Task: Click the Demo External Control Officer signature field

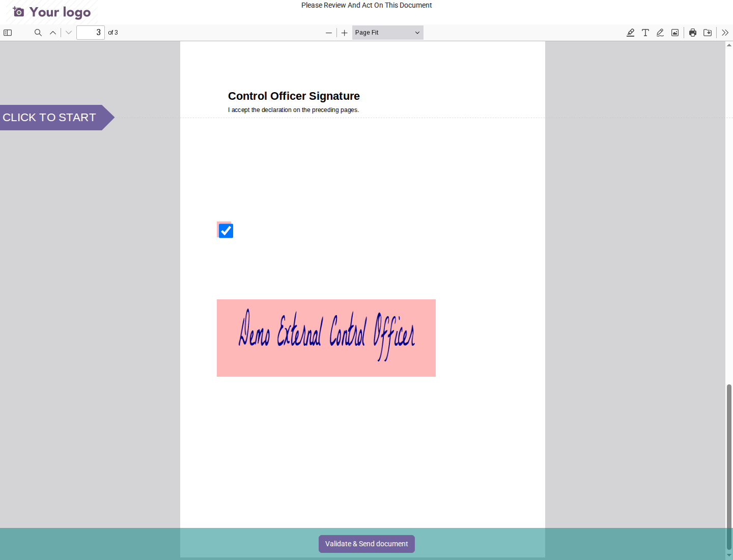Action: [326, 338]
